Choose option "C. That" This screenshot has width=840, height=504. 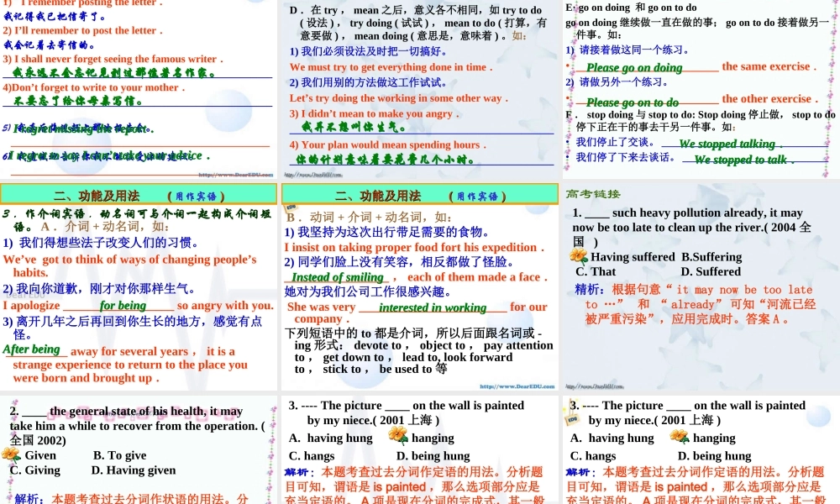(x=596, y=271)
